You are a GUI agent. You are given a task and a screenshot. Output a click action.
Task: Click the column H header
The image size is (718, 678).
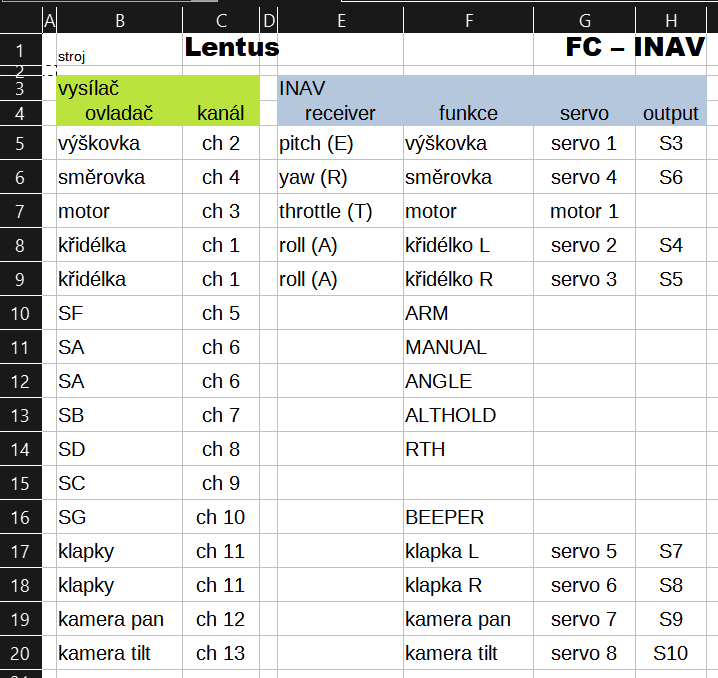click(670, 19)
